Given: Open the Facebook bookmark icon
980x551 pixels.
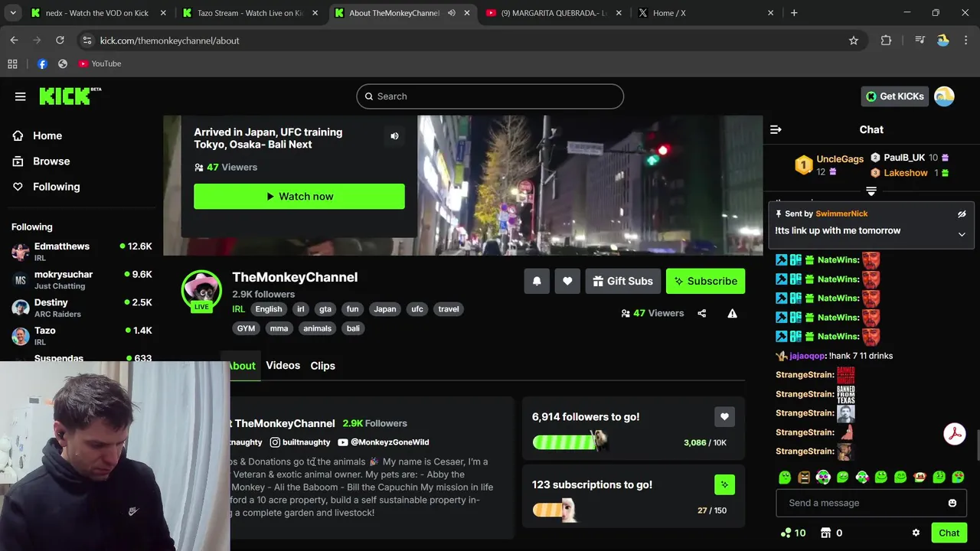Looking at the screenshot, I should pos(42,64).
